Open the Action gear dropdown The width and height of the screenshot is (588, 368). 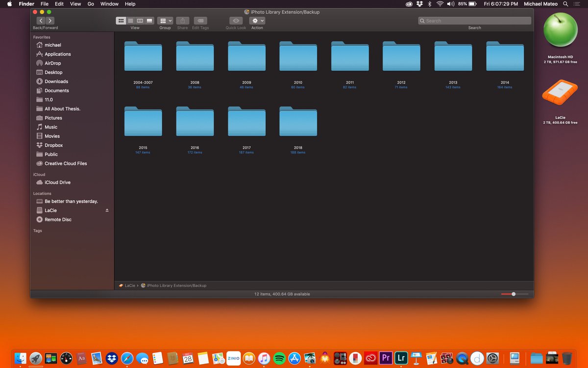[x=257, y=21]
